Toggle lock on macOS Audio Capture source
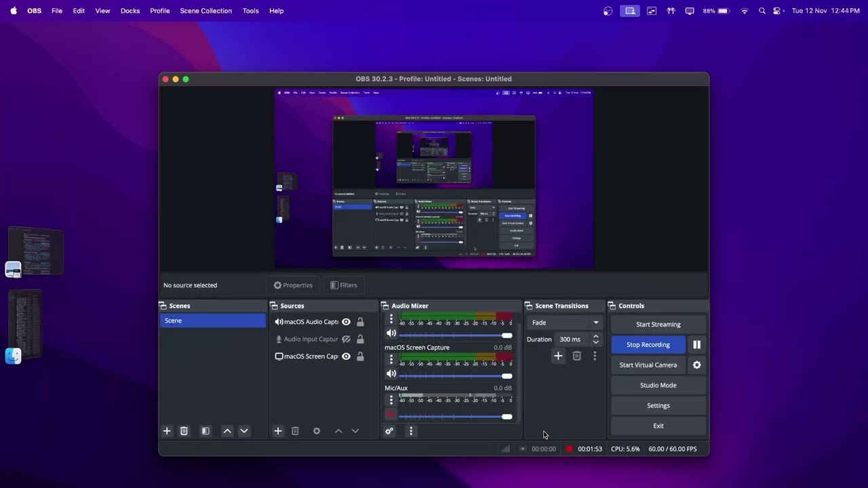Image resolution: width=868 pixels, height=488 pixels. (360, 322)
